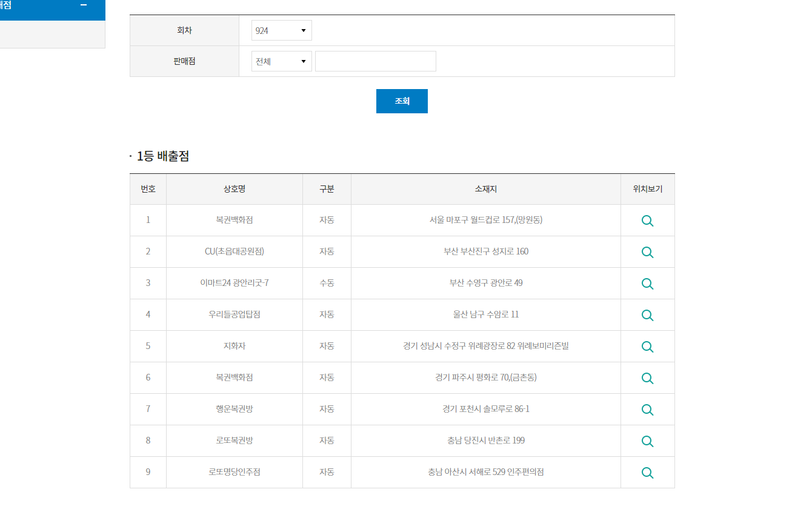Select the 로또명당인주점 store name
Viewport: 812px width, 515px height.
(x=235, y=472)
